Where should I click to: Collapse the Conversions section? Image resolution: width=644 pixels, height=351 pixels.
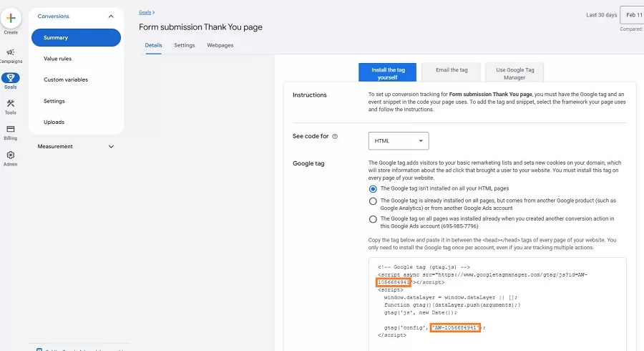(x=111, y=16)
